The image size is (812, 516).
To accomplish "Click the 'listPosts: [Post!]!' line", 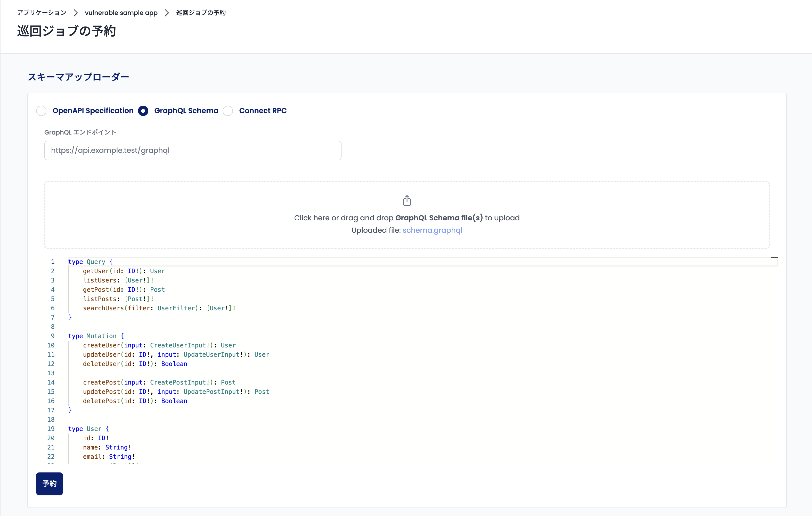I will tap(118, 299).
